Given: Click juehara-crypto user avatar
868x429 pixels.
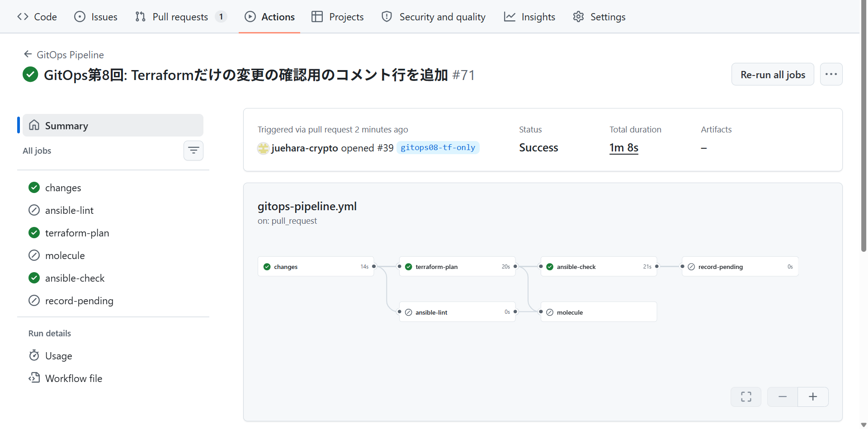Looking at the screenshot, I should (x=263, y=148).
